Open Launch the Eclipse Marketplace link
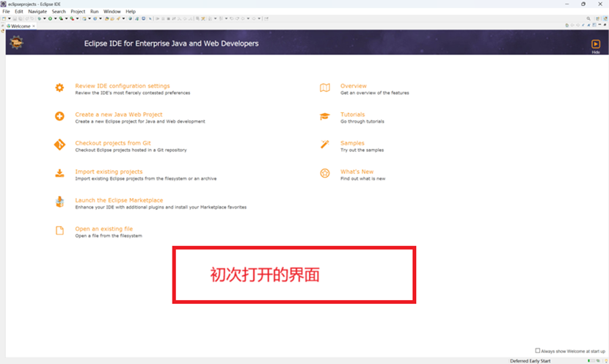The height and width of the screenshot is (364, 609). (x=119, y=200)
